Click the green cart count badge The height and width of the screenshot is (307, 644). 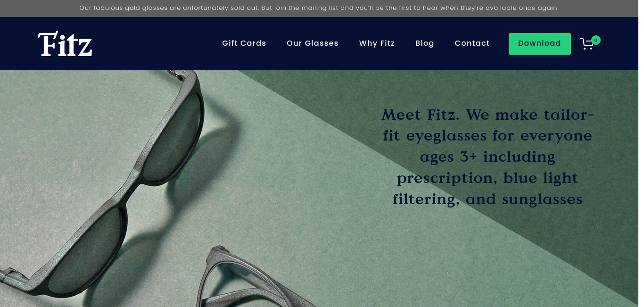596,41
